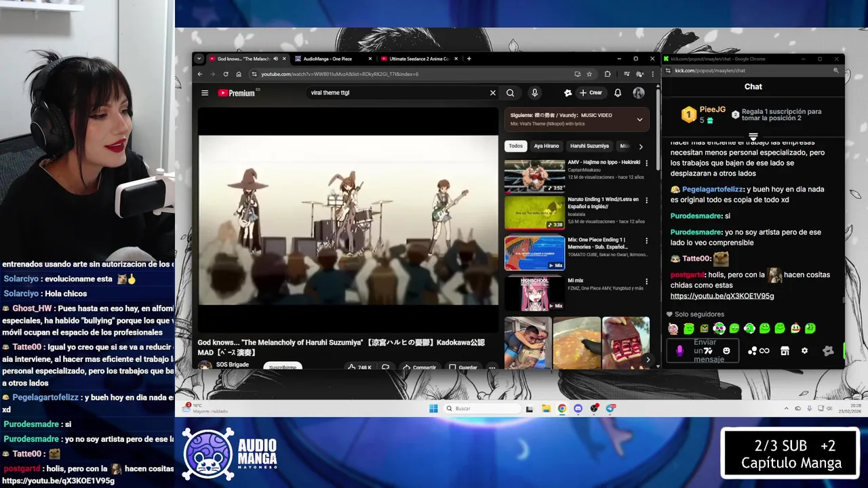
Task: Click the sparkle icon beside Crear
Action: pos(568,93)
